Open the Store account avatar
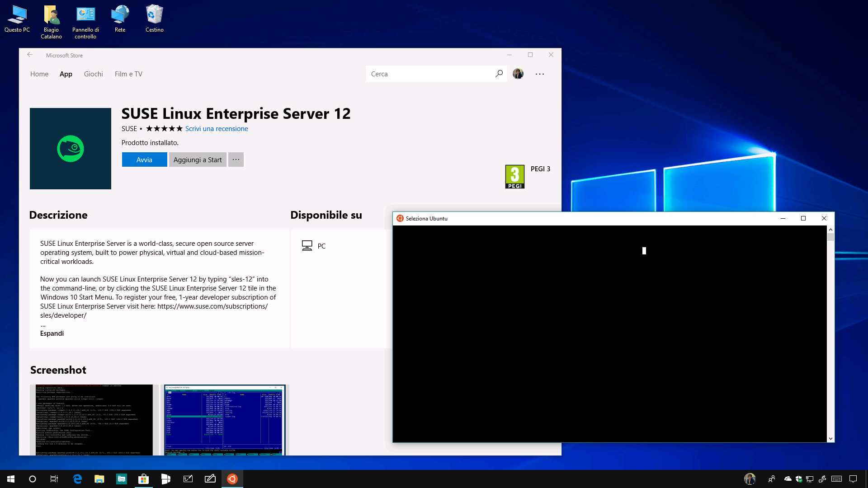Image resolution: width=868 pixels, height=488 pixels. [518, 74]
